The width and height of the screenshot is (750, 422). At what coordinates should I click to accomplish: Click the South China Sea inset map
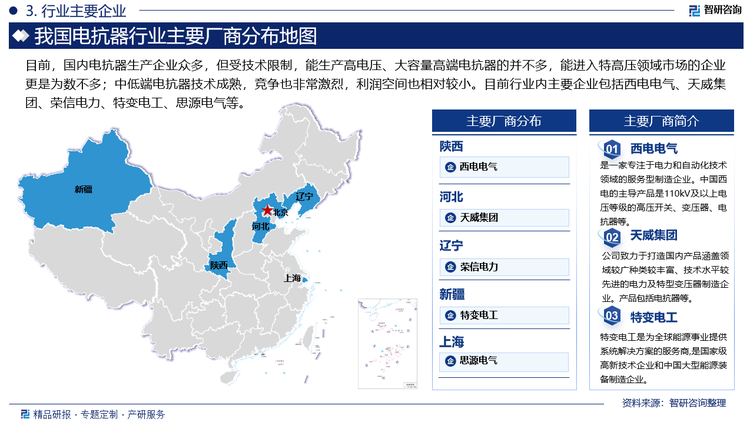point(387,344)
